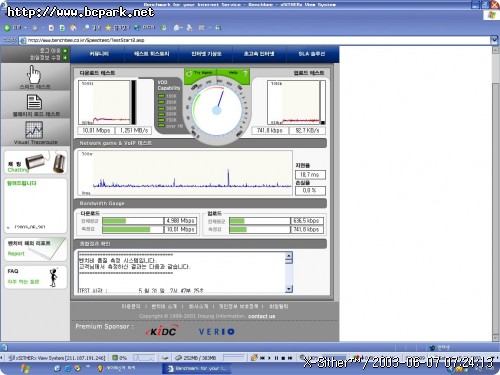The width and height of the screenshot is (500, 375).
Task: Click the green arrow beside logout link
Action: point(65,51)
